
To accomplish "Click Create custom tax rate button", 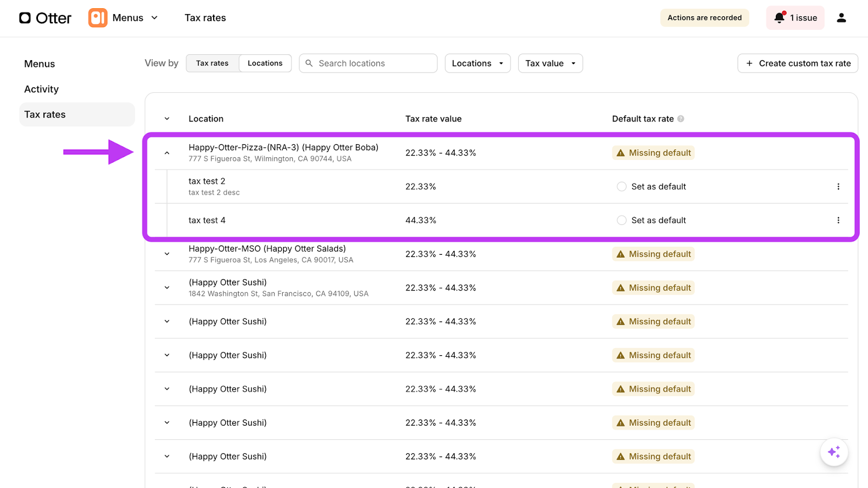I will (797, 63).
